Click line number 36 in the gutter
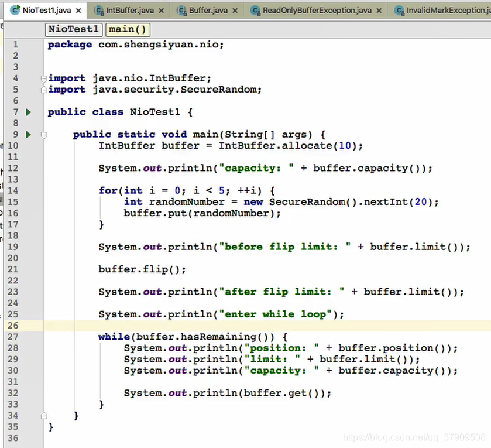The width and height of the screenshot is (491, 448). pos(13,438)
